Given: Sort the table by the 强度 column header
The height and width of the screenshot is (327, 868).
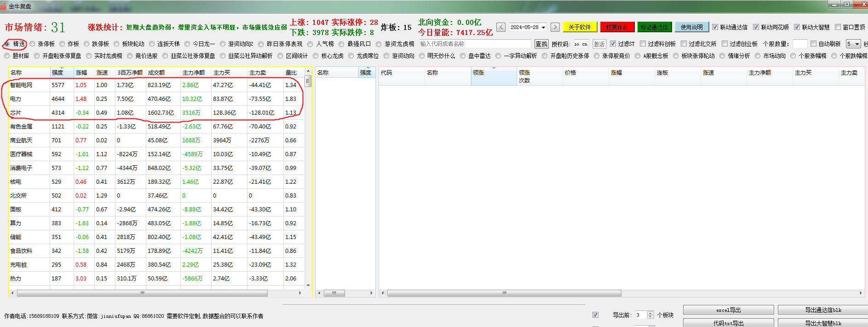Looking at the screenshot, I should click(x=57, y=73).
